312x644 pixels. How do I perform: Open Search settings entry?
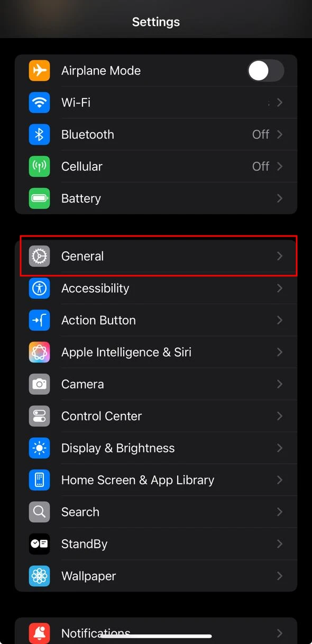point(156,512)
